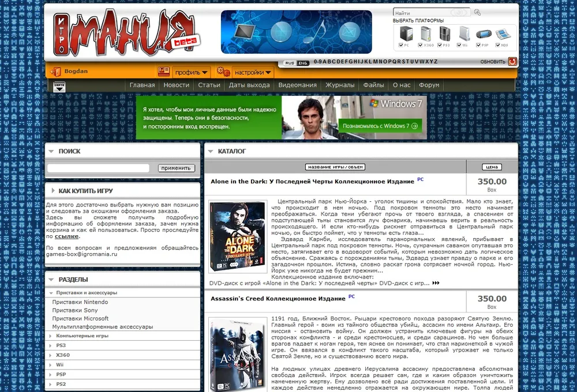Uncheck the NDS platform checkbox
Image resolution: width=577 pixels, height=392 pixels.
(497, 45)
